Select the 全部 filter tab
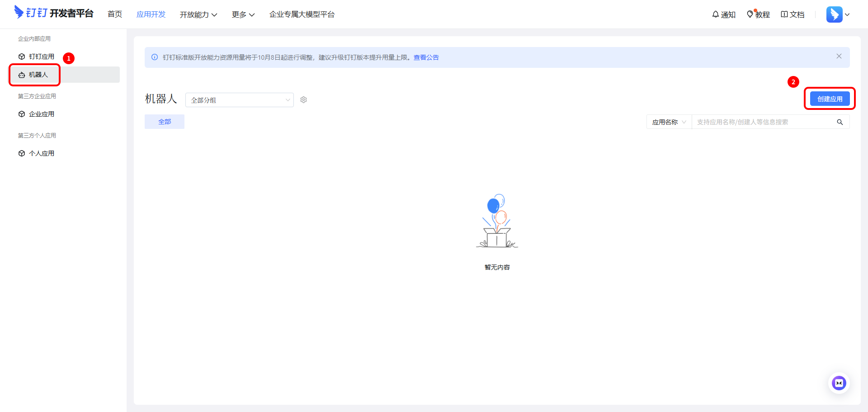This screenshot has width=868, height=412. pyautogui.click(x=165, y=122)
